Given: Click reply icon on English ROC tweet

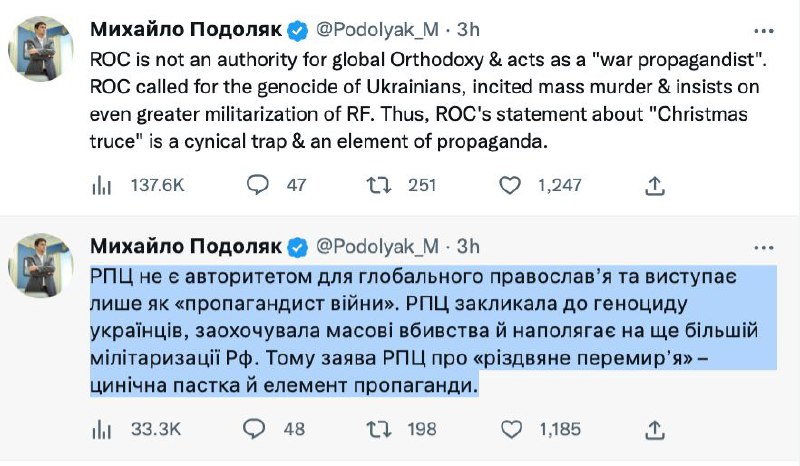Looking at the screenshot, I should 258,185.
